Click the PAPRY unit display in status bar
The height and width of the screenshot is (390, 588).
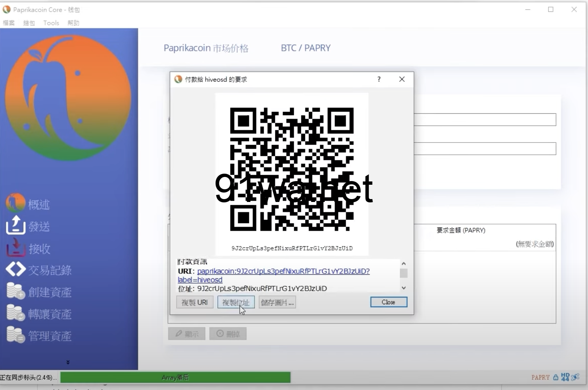tap(540, 377)
